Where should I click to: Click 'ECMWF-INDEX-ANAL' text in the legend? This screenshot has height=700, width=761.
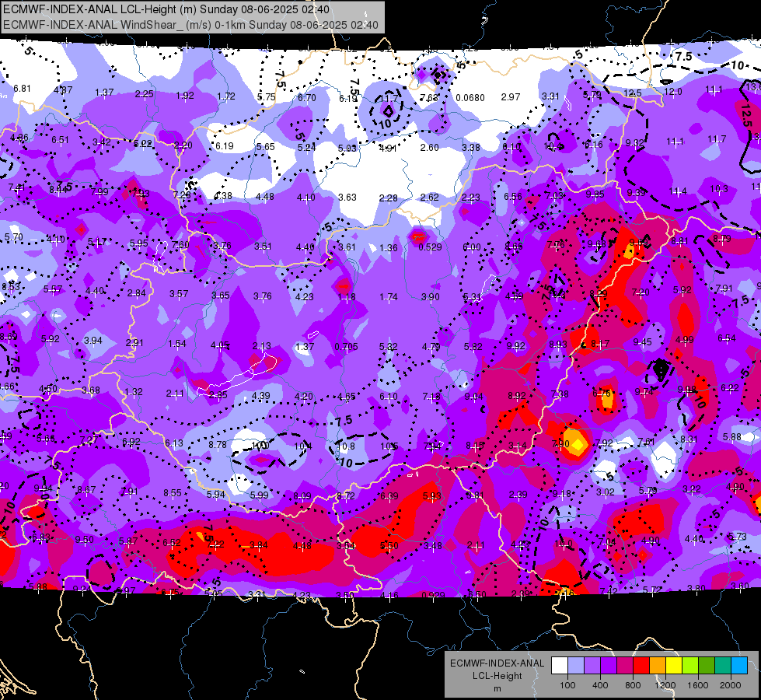click(x=497, y=663)
